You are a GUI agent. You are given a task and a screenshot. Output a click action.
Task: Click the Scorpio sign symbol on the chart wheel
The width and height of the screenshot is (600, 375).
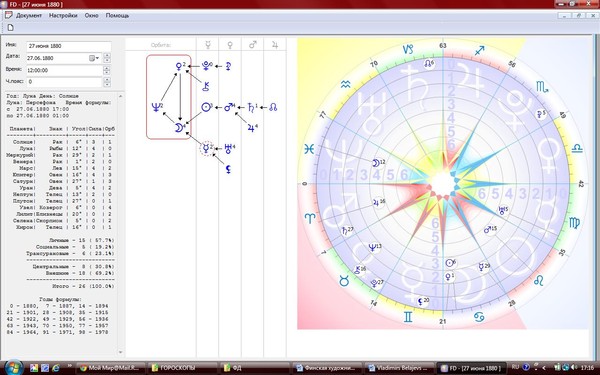[542, 87]
